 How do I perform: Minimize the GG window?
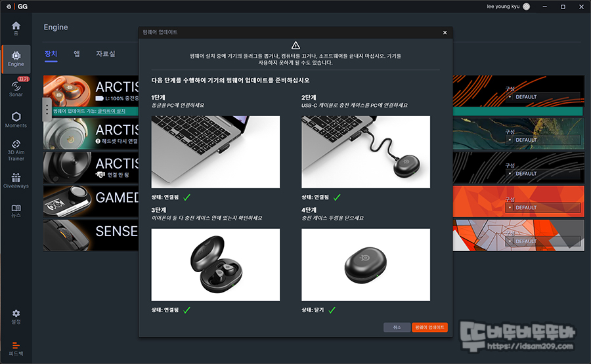tap(544, 7)
